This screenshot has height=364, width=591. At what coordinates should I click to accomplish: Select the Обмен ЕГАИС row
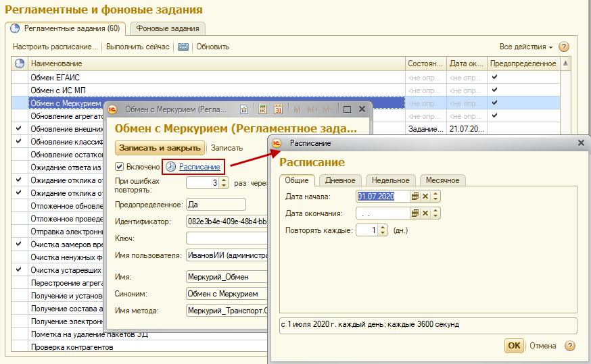tap(285, 78)
